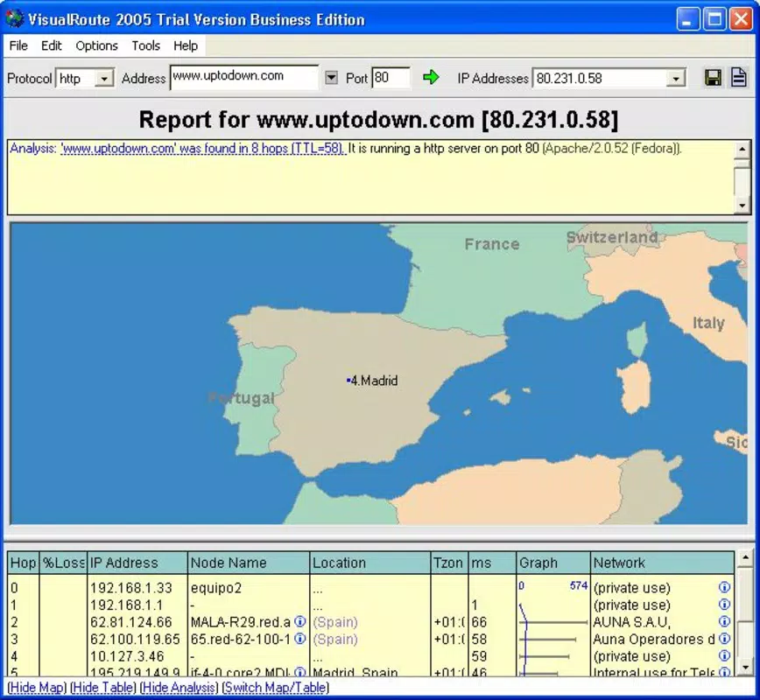This screenshot has width=760, height=700.
Task: Click IP address 192.168.1.1 cell
Action: coord(126,605)
